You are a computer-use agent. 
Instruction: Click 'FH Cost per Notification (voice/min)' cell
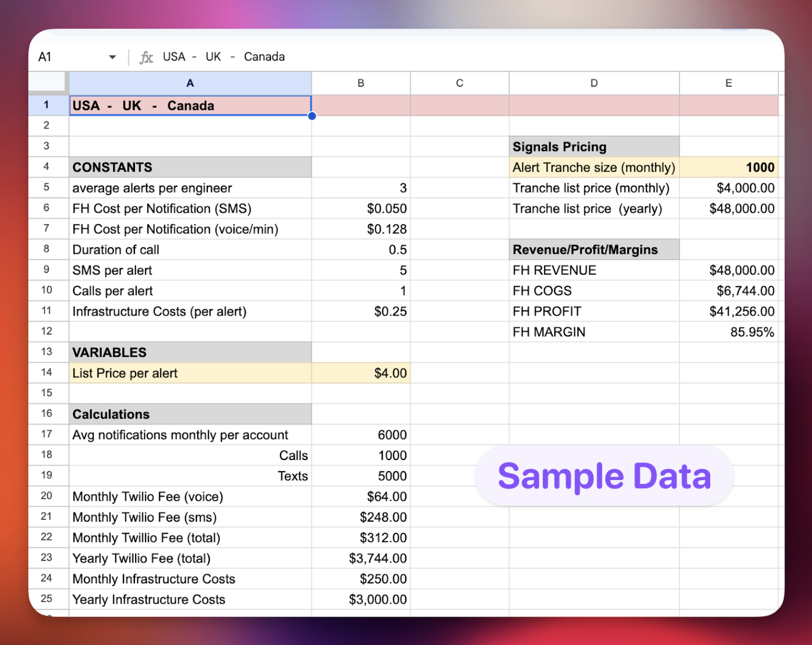190,229
